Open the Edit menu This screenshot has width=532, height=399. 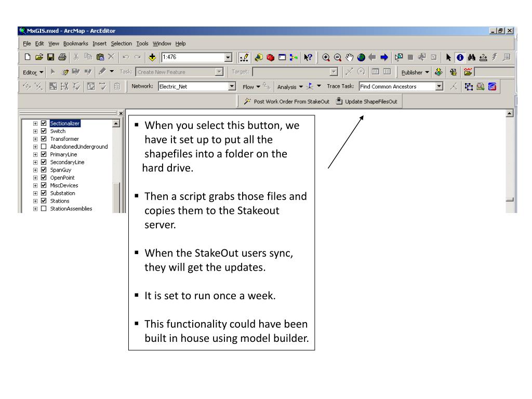[39, 44]
